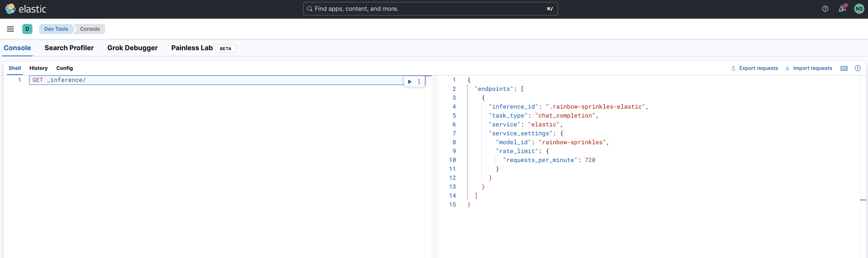The height and width of the screenshot is (258, 868).
Task: Click the "rate_limit" key
Action: 517,151
